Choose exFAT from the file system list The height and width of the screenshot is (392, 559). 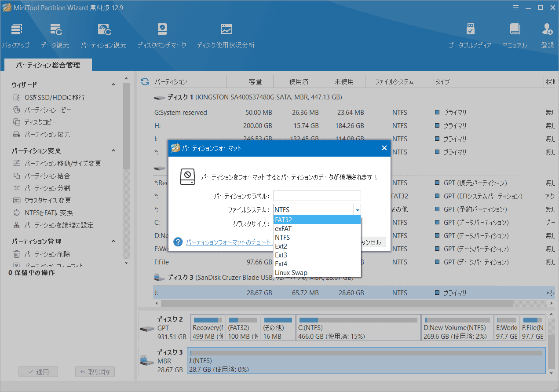(317, 228)
